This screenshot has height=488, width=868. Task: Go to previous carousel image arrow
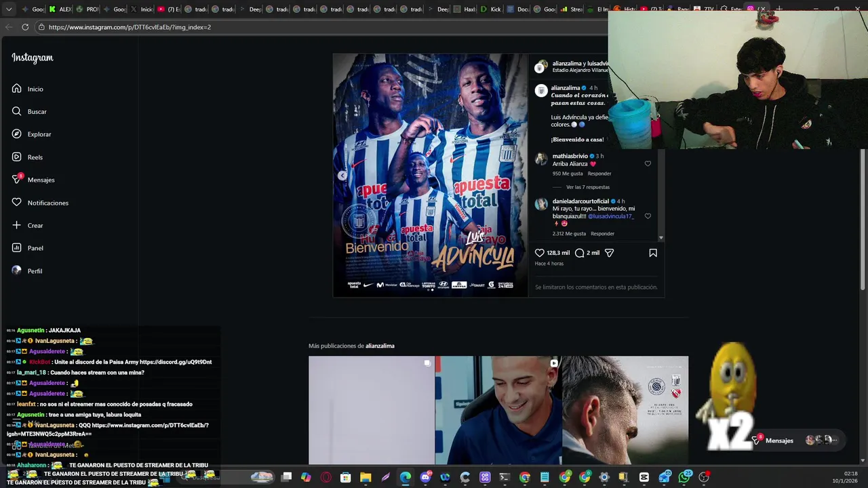pyautogui.click(x=342, y=176)
